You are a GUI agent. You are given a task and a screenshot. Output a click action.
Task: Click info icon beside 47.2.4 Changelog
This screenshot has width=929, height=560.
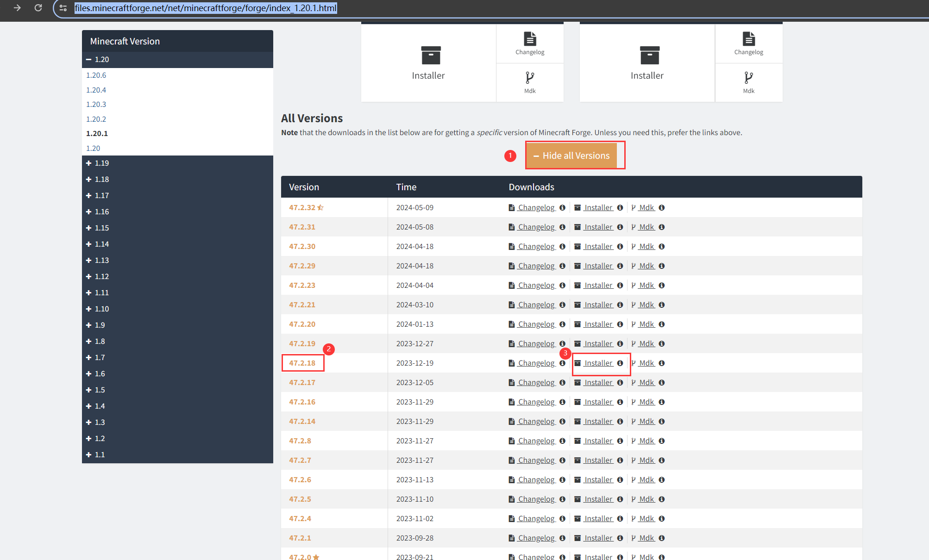(x=562, y=519)
